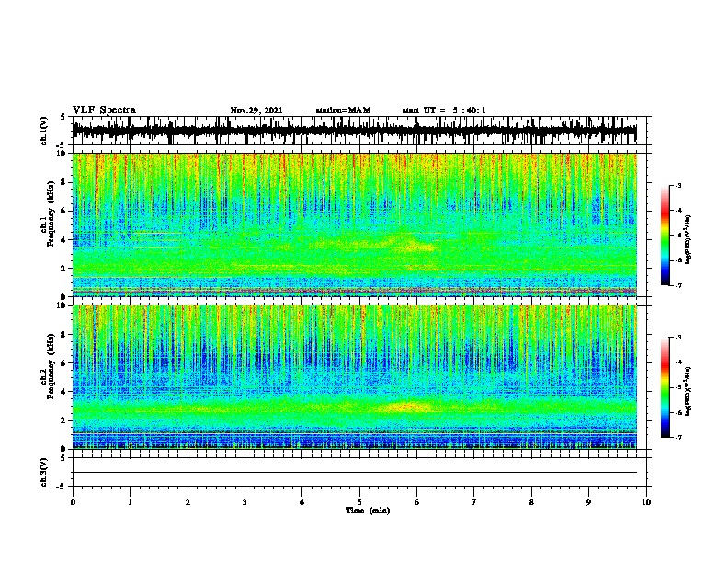Image resolution: width=728 pixels, height=563 pixels.
Task: Select the date text "Nov.29, 2021"
Action: coord(256,110)
